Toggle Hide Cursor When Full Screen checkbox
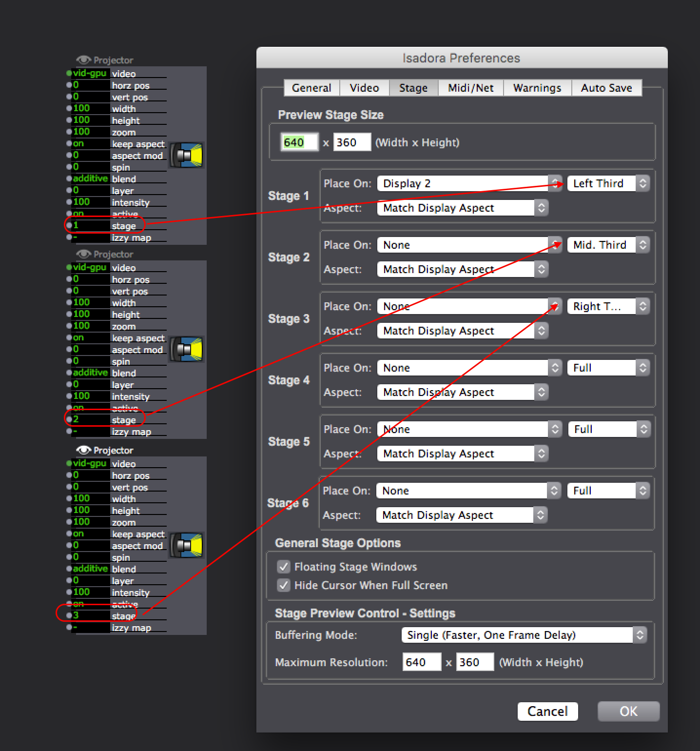This screenshot has width=700, height=751. point(283,585)
